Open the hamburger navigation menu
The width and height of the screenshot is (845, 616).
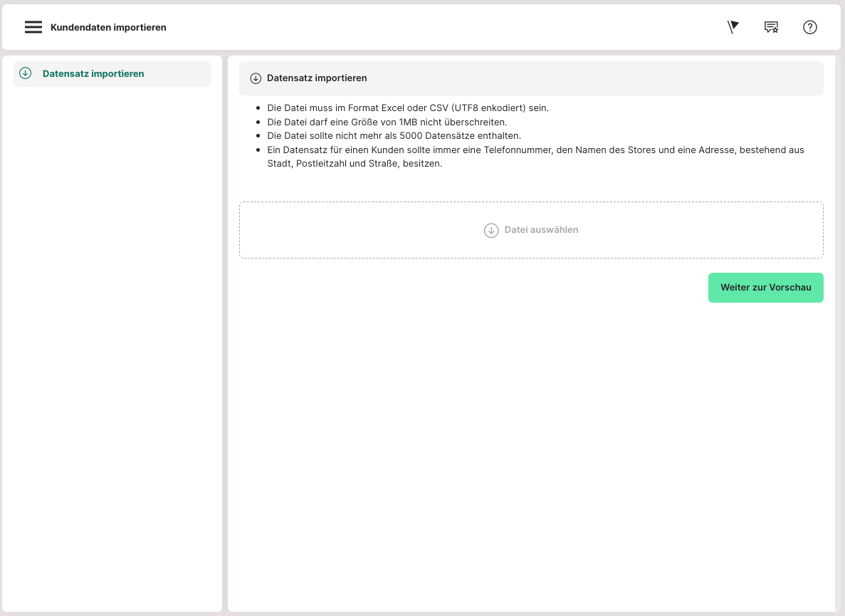tap(33, 27)
